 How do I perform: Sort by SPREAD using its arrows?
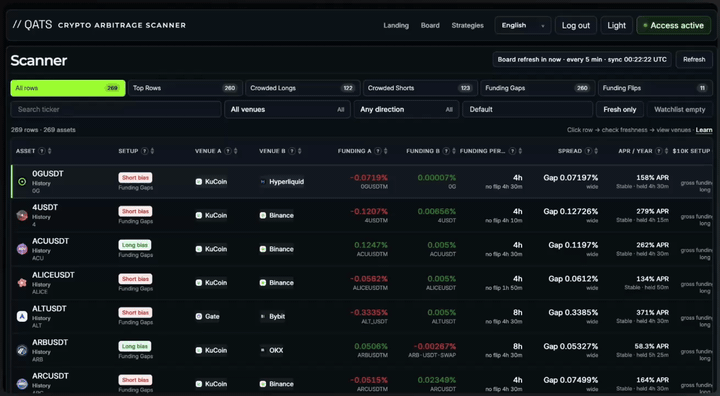click(596, 151)
